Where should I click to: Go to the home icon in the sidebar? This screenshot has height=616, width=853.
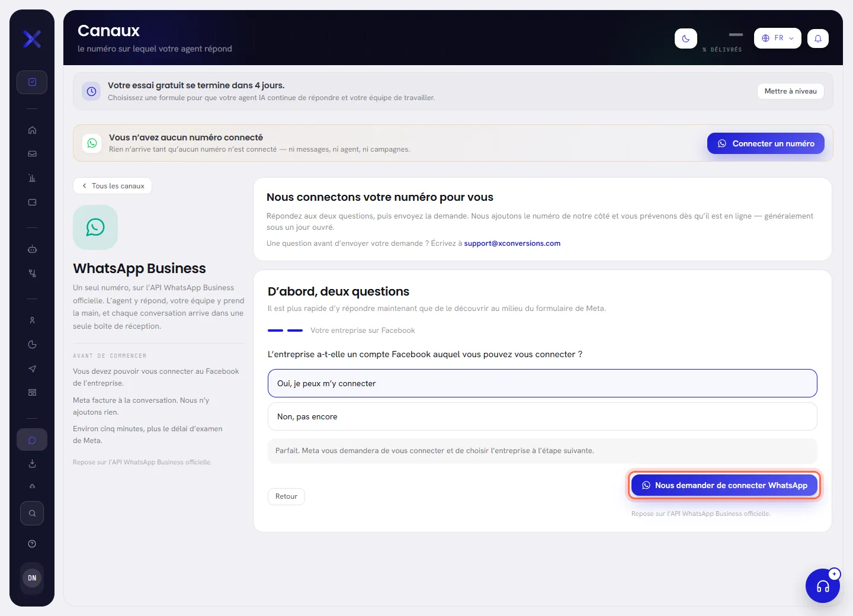(x=32, y=130)
